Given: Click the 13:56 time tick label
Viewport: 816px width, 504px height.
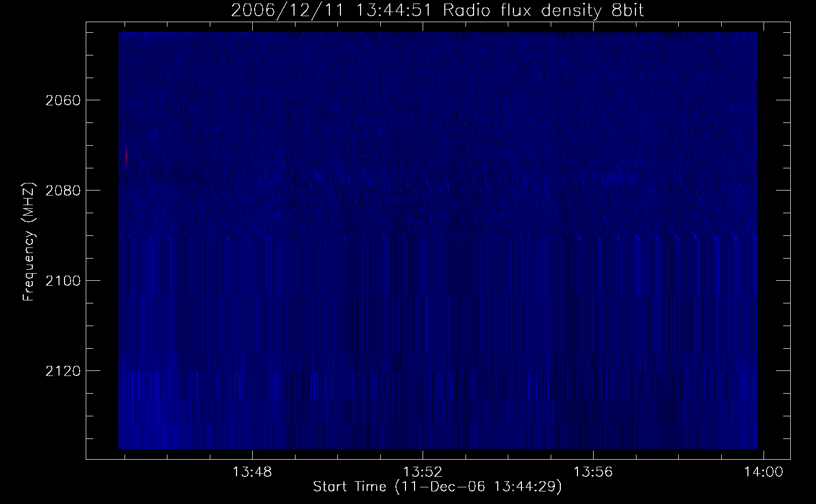Looking at the screenshot, I should click(593, 472).
